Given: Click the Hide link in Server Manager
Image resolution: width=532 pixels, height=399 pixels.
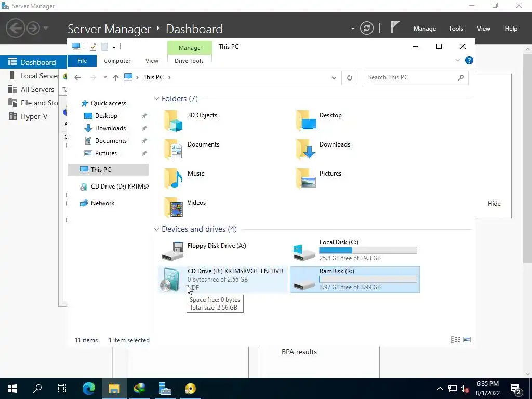Looking at the screenshot, I should 494,204.
